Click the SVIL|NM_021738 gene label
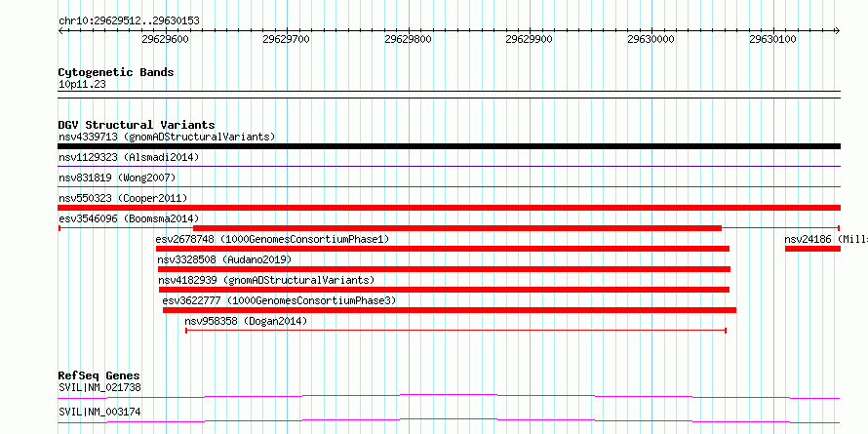 (99, 387)
